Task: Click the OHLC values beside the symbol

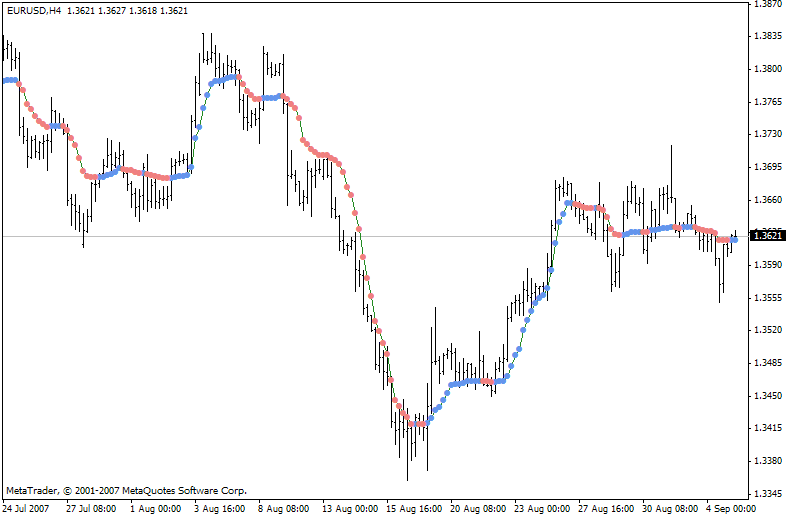Action: coord(127,11)
